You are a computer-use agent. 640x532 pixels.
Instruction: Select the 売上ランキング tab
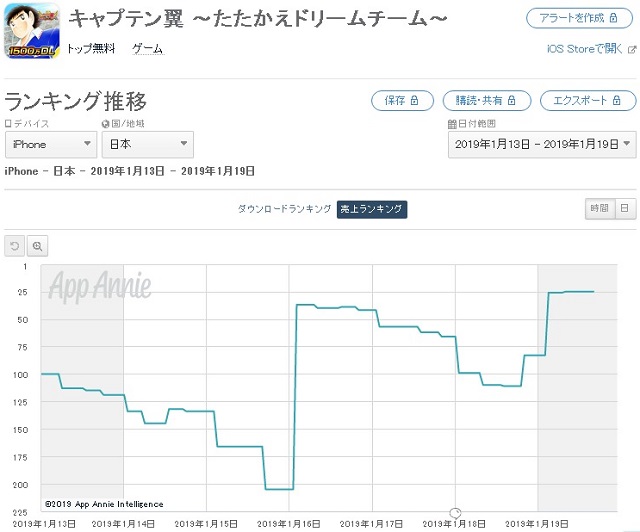pyautogui.click(x=372, y=209)
